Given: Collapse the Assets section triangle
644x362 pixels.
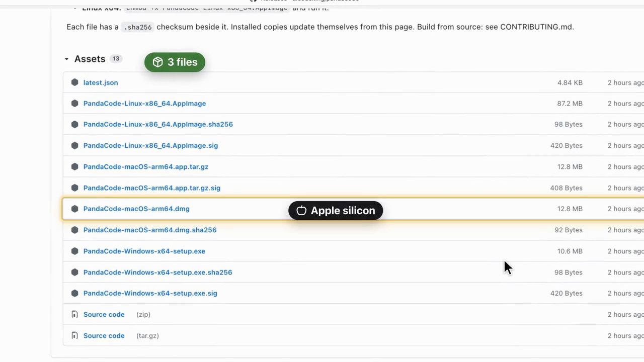Looking at the screenshot, I should pyautogui.click(x=66, y=59).
